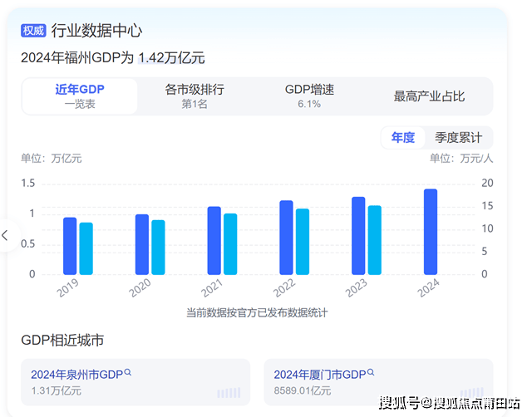
Task: Click mini bar chart in 泉州市 card
Action: pos(229,393)
